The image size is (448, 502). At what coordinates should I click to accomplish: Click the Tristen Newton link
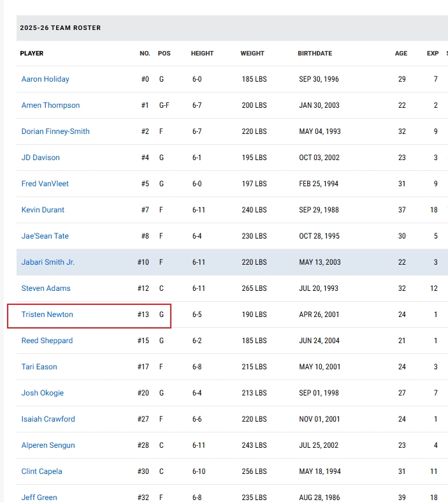click(47, 314)
